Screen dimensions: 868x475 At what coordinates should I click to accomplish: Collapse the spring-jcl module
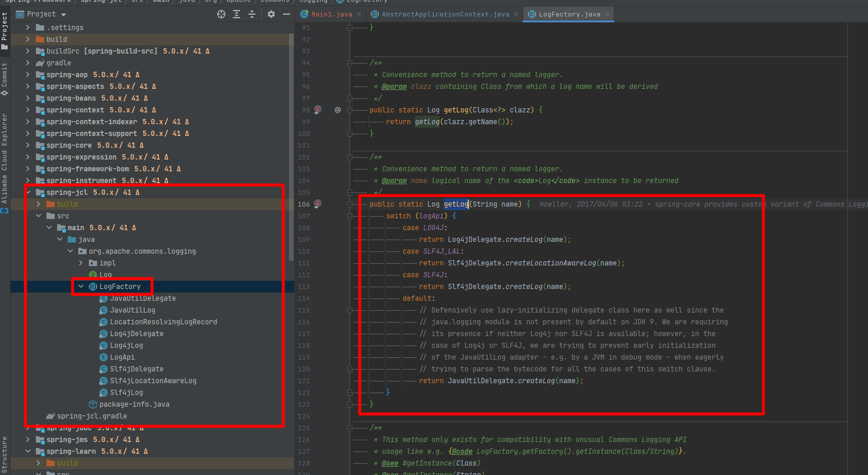pos(28,192)
